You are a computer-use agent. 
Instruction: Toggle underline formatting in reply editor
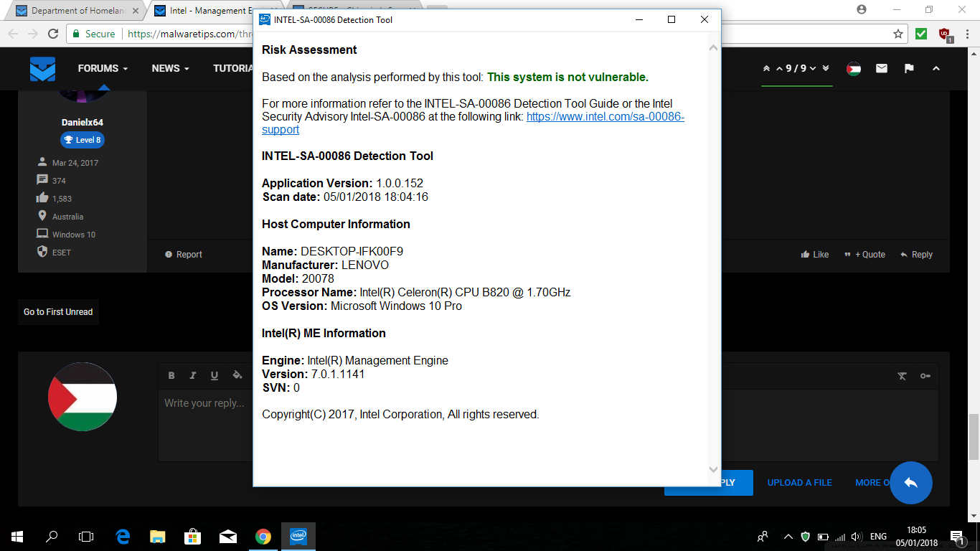215,375
